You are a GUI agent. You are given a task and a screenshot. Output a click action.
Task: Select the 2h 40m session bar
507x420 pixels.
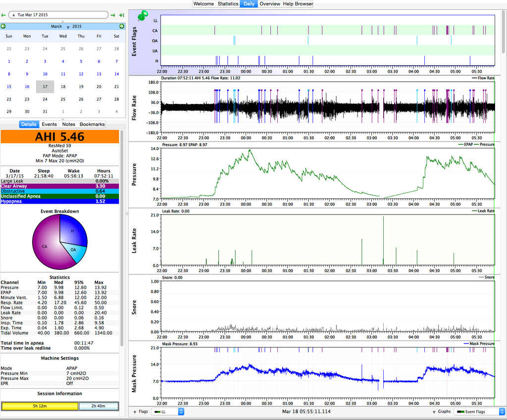[99, 406]
